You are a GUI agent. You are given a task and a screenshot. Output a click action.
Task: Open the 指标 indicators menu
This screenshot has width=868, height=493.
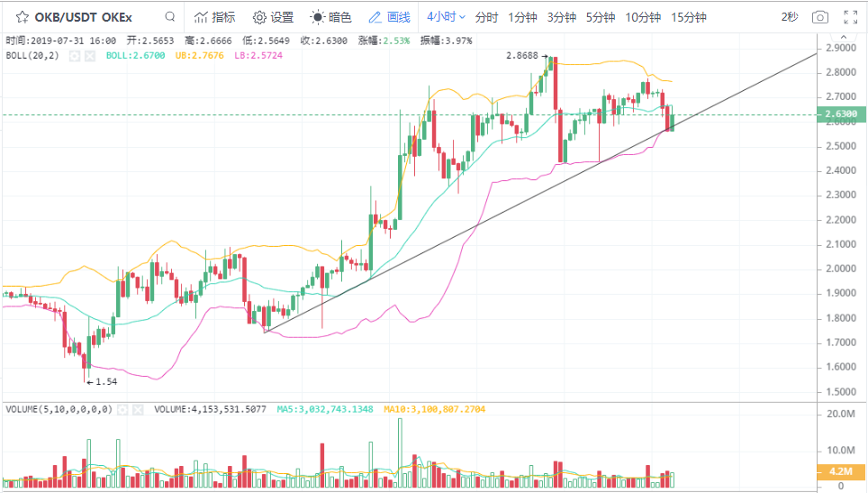(x=215, y=17)
